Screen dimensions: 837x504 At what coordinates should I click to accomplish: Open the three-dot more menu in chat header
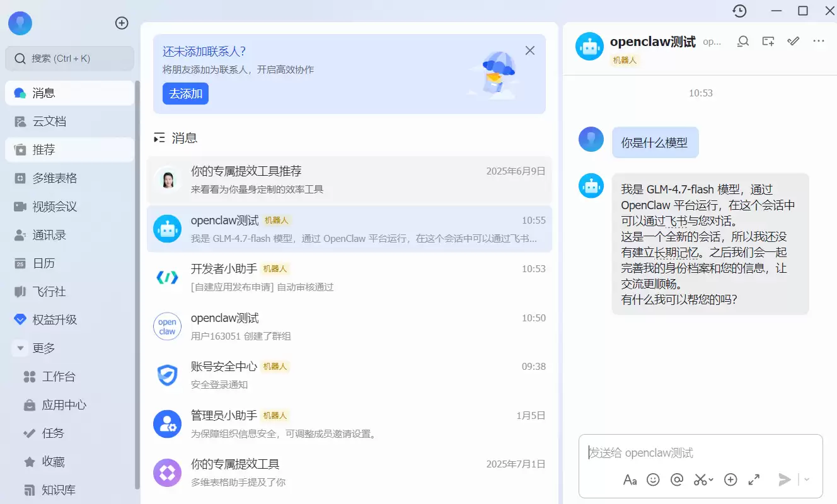point(819,42)
